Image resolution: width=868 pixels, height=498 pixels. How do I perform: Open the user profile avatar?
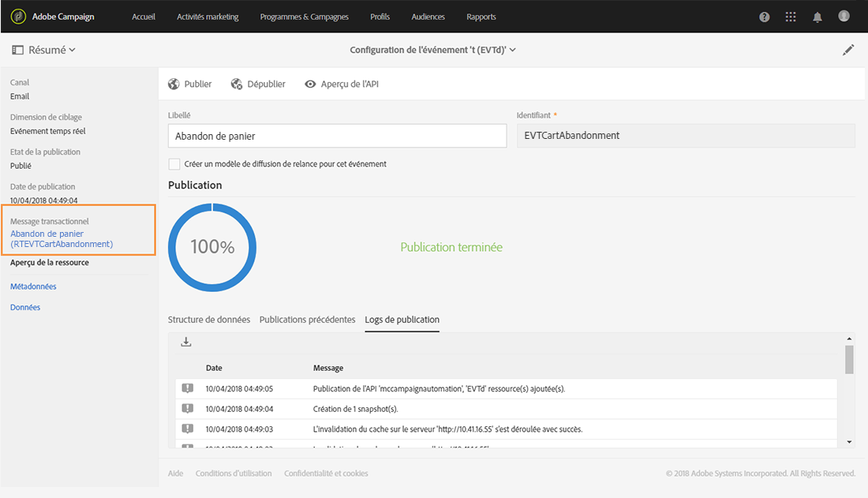(x=844, y=16)
